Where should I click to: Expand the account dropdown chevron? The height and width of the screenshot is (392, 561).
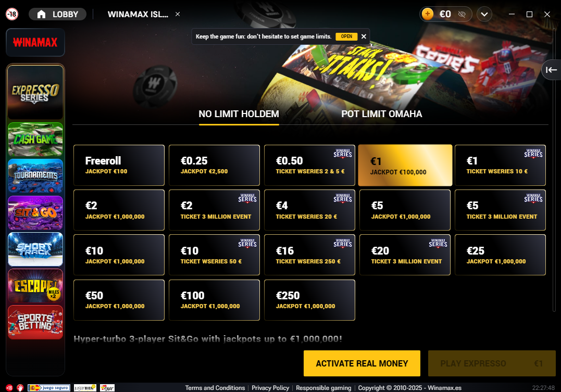[x=484, y=14]
